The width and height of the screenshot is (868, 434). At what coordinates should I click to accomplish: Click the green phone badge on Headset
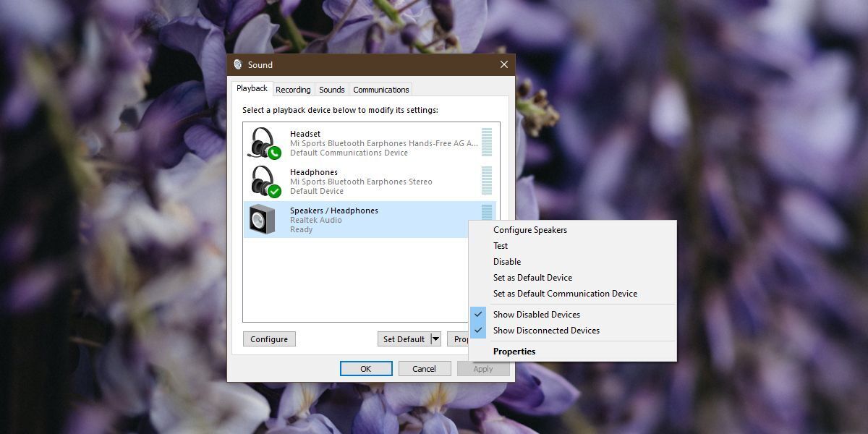pos(273,154)
